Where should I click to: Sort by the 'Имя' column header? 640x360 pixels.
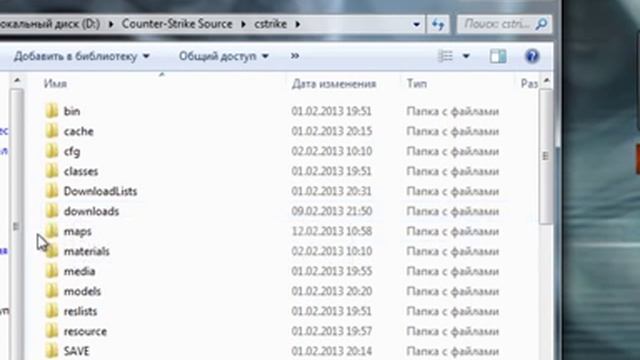pyautogui.click(x=55, y=84)
